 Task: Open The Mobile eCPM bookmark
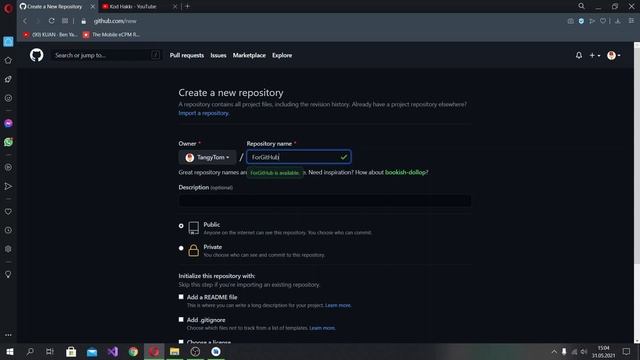(111, 35)
